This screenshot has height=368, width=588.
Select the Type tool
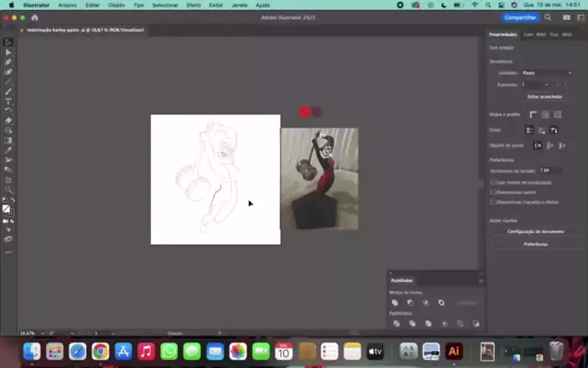pyautogui.click(x=8, y=101)
